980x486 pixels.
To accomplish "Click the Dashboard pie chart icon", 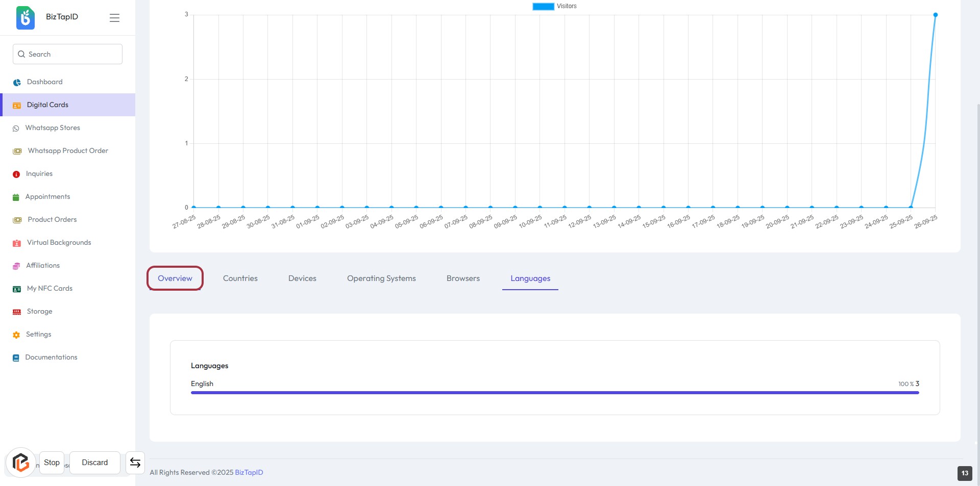I will 17,82.
